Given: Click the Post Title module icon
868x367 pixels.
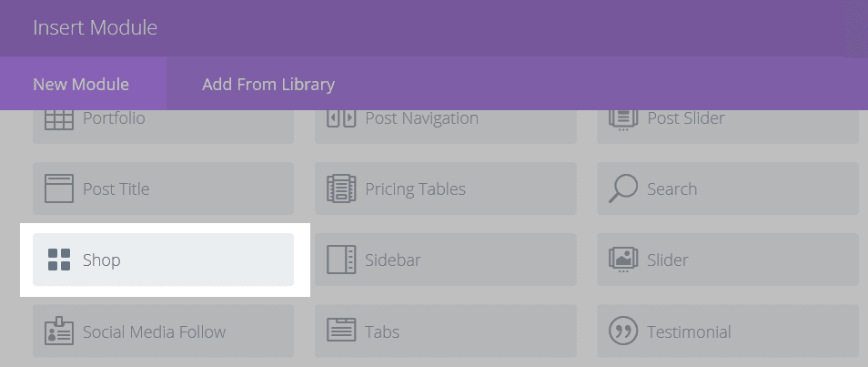Looking at the screenshot, I should [x=59, y=189].
